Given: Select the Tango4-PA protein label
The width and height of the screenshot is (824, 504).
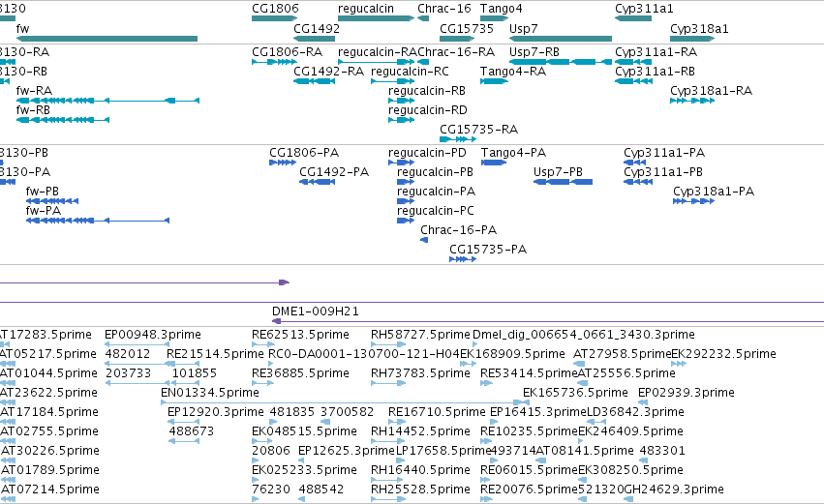Looking at the screenshot, I should 513,153.
